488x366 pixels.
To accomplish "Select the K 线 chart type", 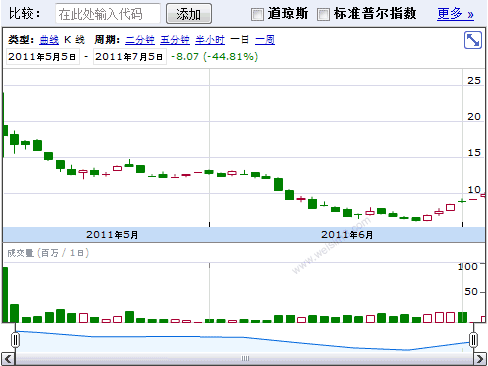I will point(74,40).
